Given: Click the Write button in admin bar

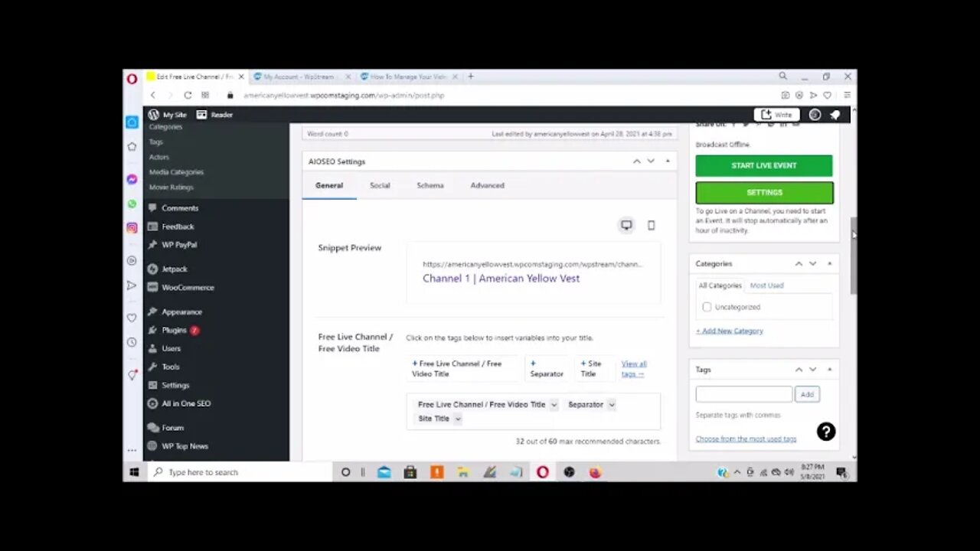Looking at the screenshot, I should pyautogui.click(x=776, y=115).
